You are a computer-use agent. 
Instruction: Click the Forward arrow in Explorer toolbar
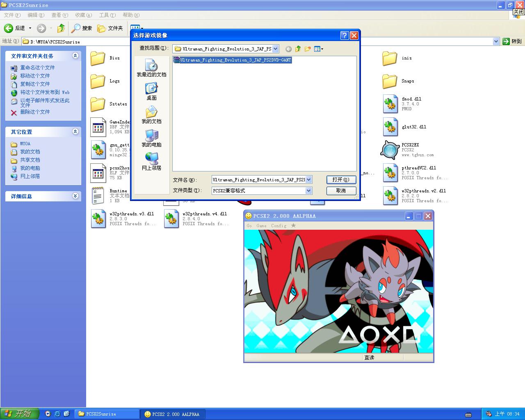click(x=41, y=28)
